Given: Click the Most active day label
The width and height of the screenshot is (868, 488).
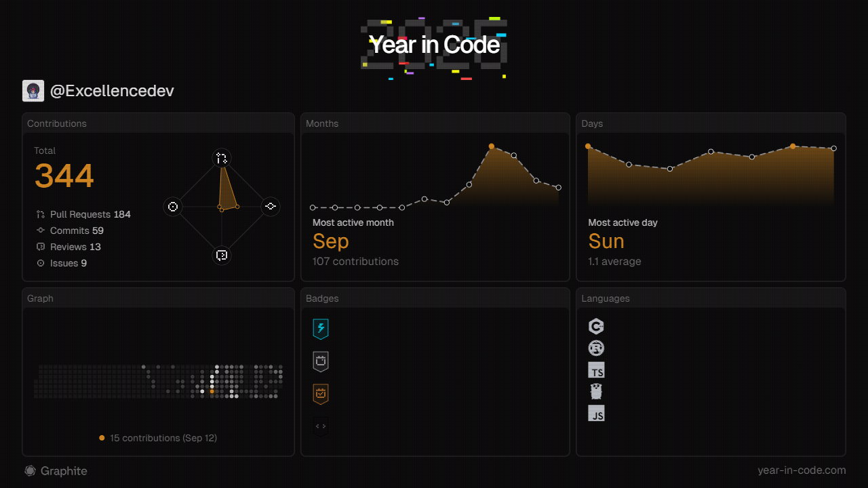Looking at the screenshot, I should [x=623, y=222].
